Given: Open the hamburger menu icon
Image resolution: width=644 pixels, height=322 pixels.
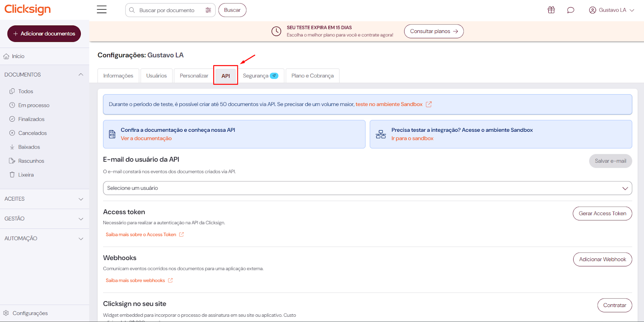Looking at the screenshot, I should pos(102,10).
